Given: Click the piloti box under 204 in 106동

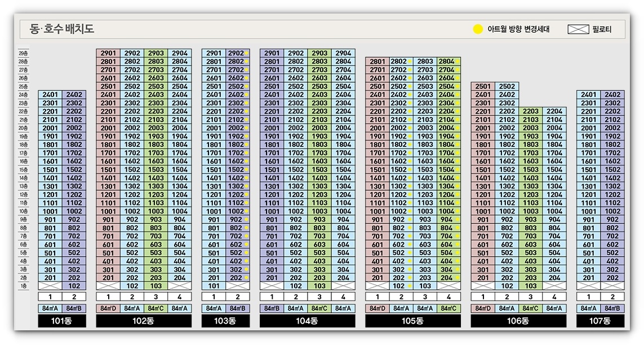Looking at the screenshot, I should (x=554, y=286).
